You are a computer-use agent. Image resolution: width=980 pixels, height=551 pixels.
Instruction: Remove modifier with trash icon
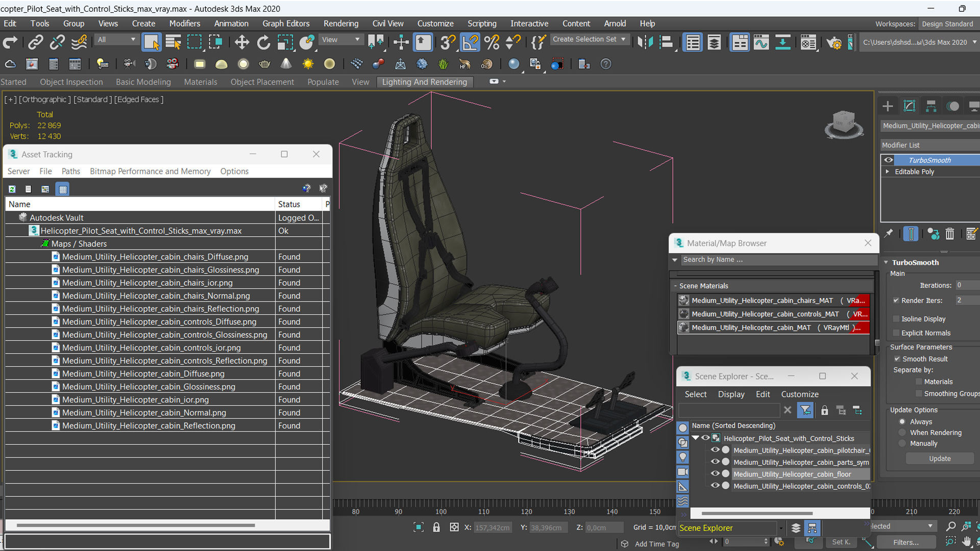(x=949, y=234)
